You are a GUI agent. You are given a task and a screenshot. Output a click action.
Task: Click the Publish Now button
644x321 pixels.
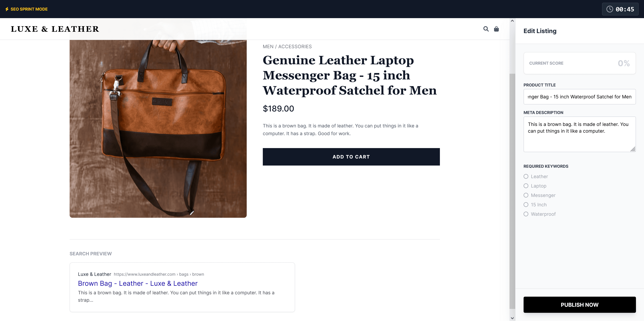[579, 305]
